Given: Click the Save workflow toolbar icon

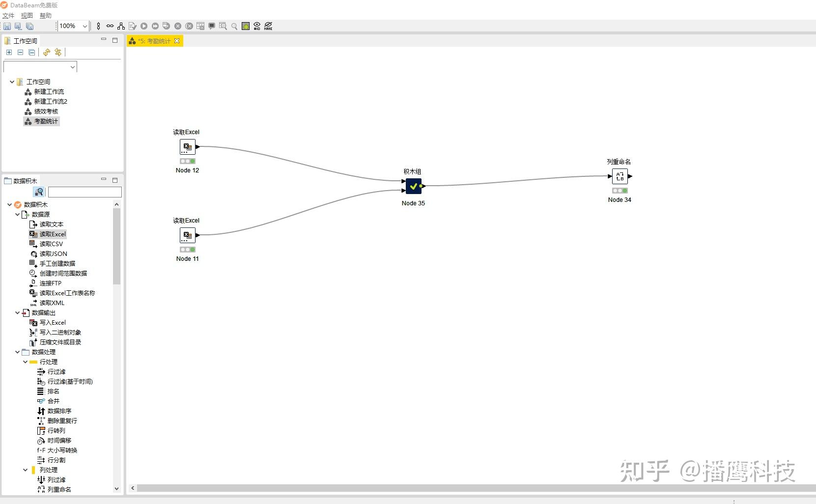Looking at the screenshot, I should coord(7,26).
